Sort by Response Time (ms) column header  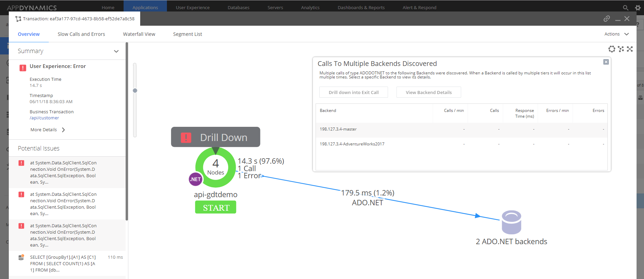524,113
